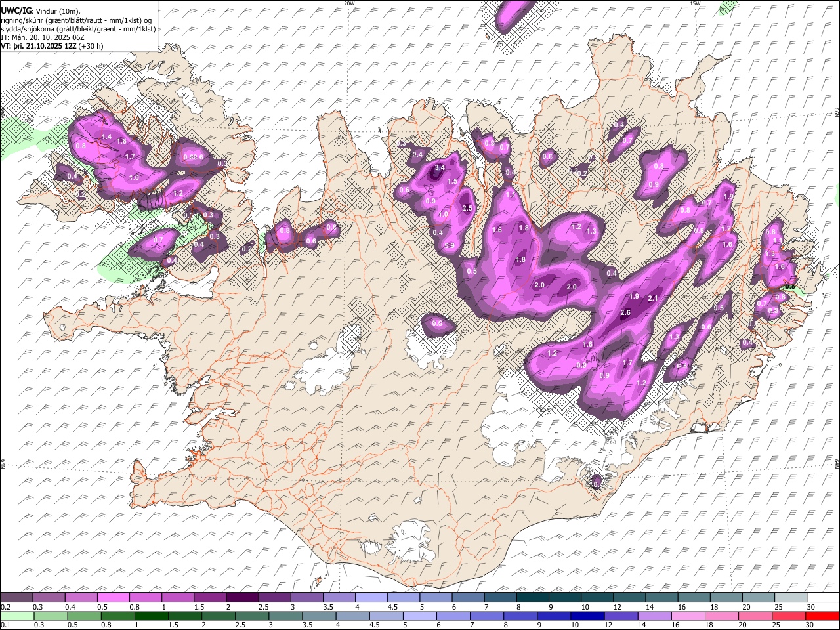This screenshot has width=840, height=630.
Task: Click the bright red rain swatch at 30
Action: click(822, 616)
